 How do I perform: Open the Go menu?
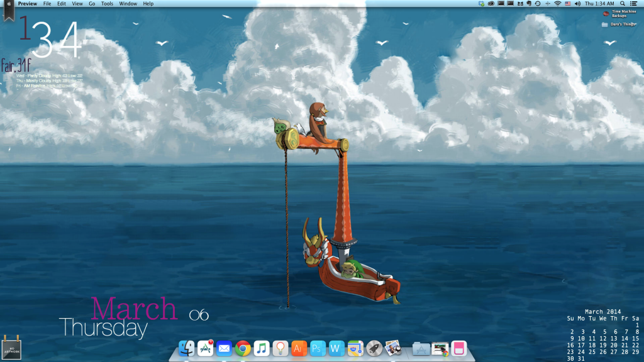pos(92,4)
